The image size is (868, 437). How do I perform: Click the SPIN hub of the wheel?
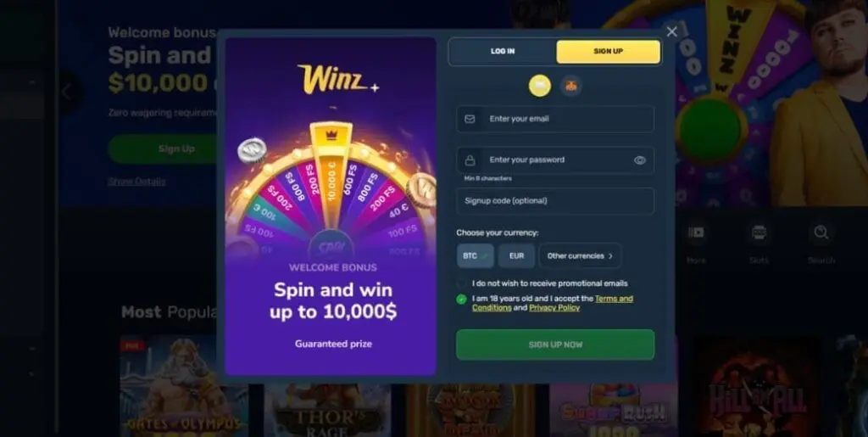click(331, 245)
